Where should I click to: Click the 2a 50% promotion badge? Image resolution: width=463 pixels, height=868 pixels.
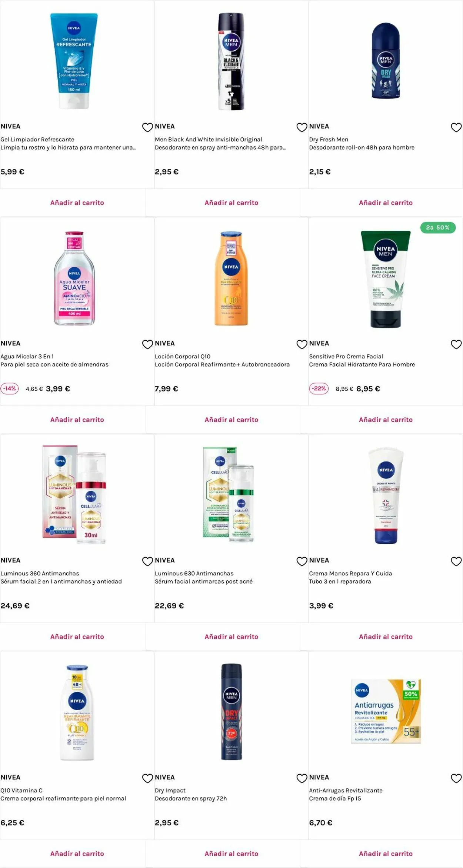[438, 227]
